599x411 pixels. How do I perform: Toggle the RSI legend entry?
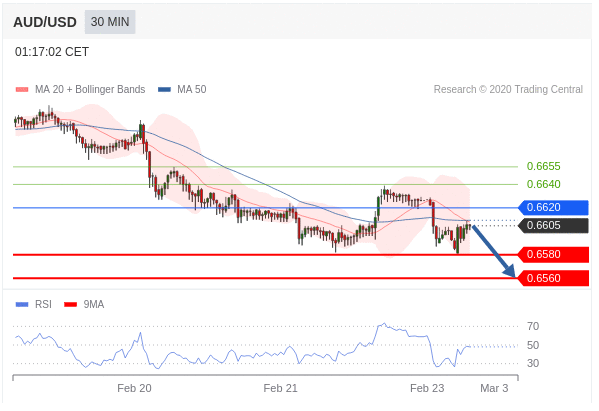pyautogui.click(x=34, y=304)
